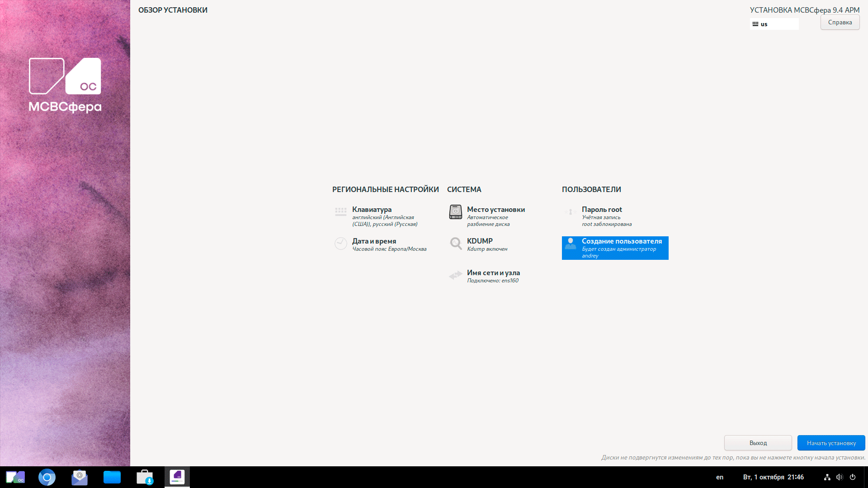Toggle the en language indicator in panel
Image resolution: width=868 pixels, height=488 pixels.
[x=720, y=477]
